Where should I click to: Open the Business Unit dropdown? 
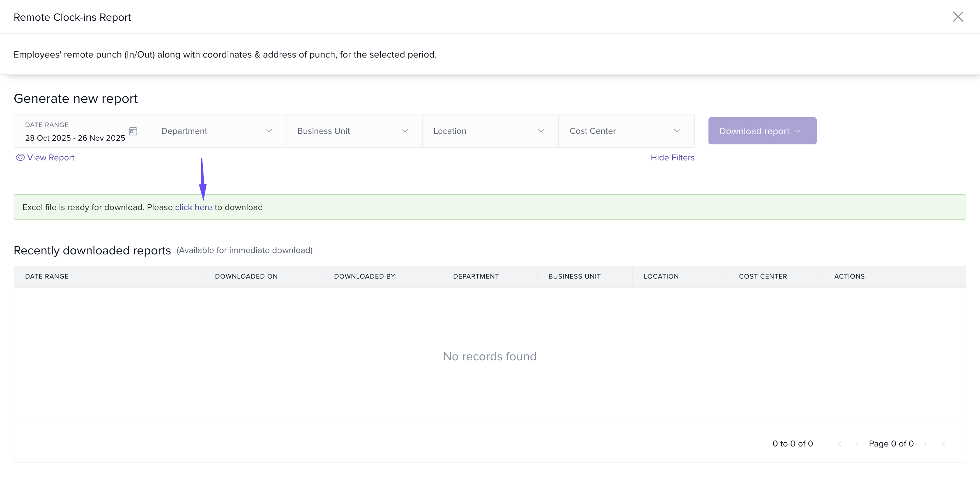coord(354,131)
